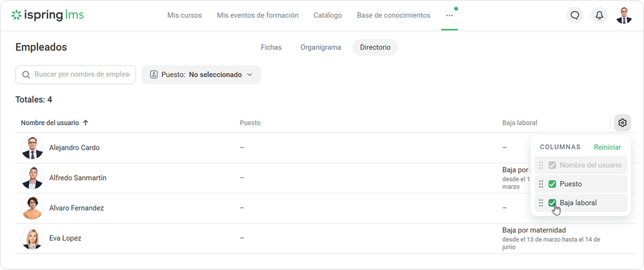The image size is (644, 270).
Task: Click the Reiniciar link in columns panel
Action: coord(607,147)
